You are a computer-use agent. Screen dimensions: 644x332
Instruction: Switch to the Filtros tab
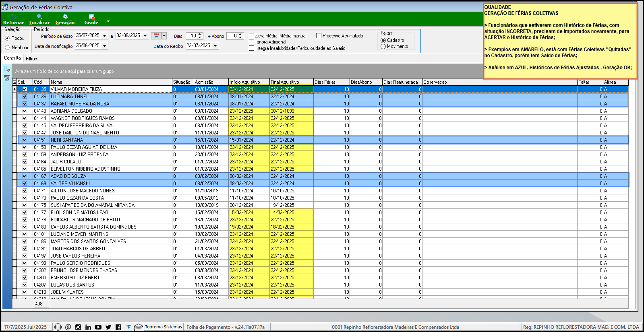[x=31, y=59]
